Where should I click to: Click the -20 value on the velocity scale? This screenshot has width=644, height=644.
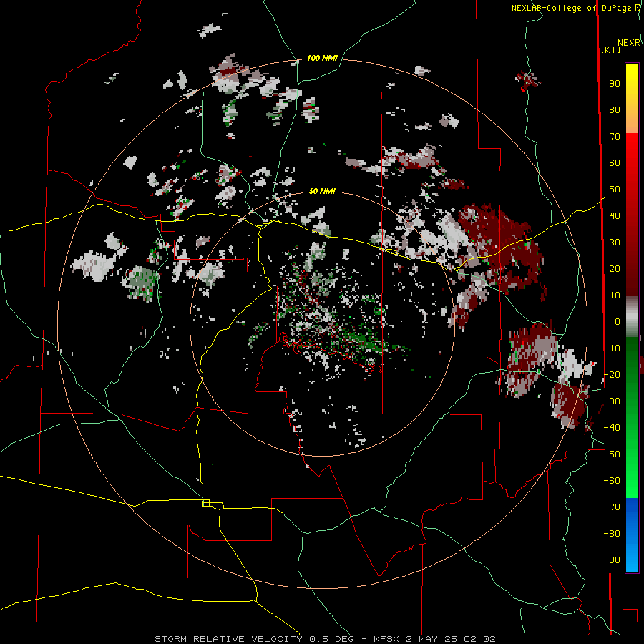[612, 375]
